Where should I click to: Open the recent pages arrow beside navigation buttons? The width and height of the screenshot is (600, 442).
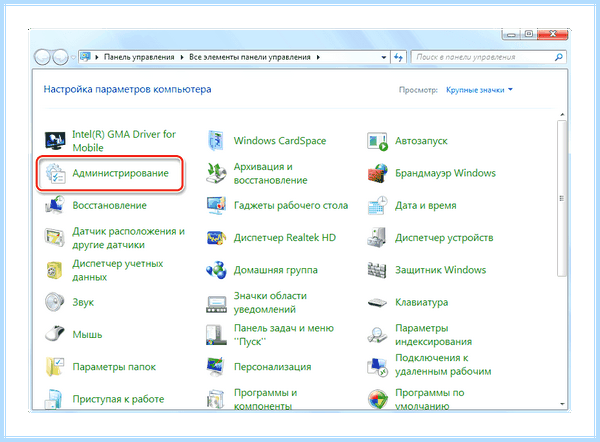[x=73, y=58]
